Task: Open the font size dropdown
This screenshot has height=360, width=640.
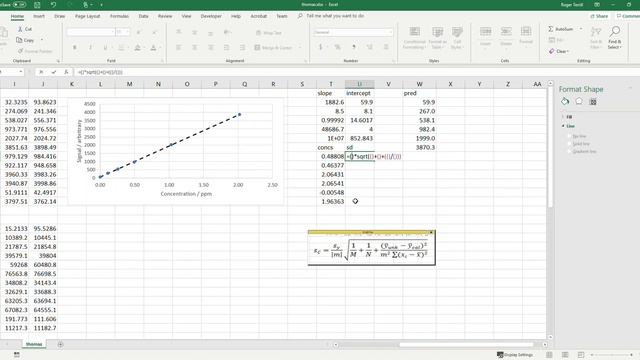Action: [x=128, y=32]
